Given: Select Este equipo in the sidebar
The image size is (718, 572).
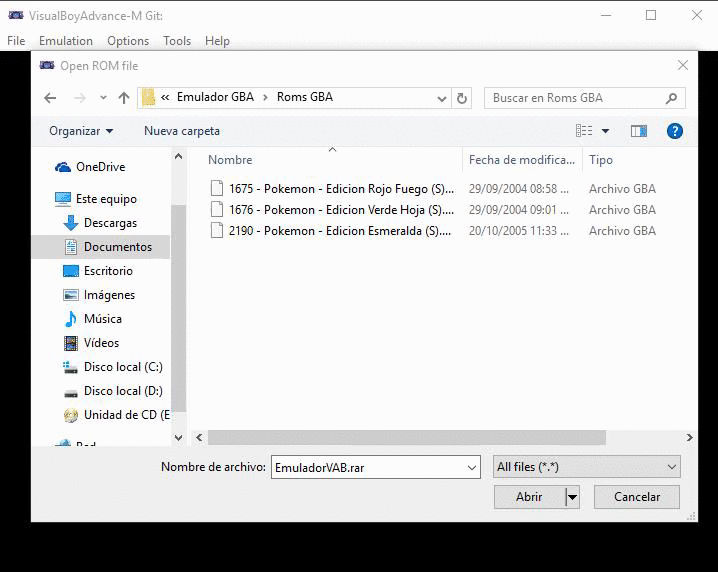Looking at the screenshot, I should pyautogui.click(x=106, y=199).
